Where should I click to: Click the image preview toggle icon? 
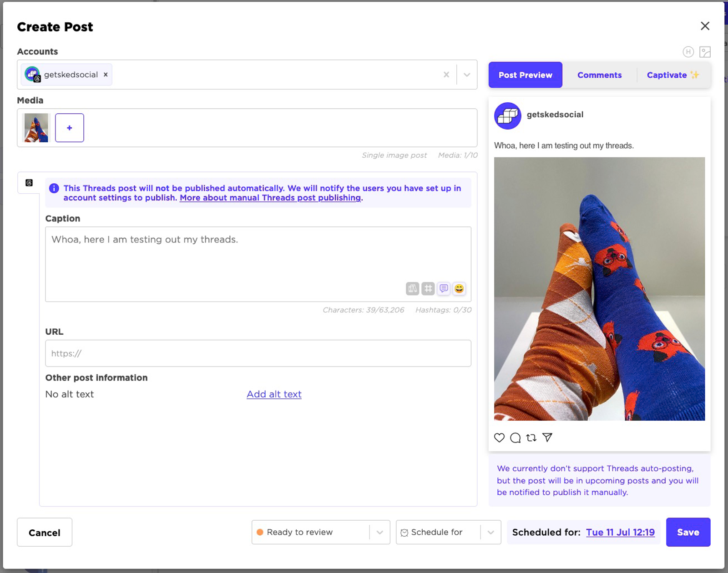(x=705, y=52)
